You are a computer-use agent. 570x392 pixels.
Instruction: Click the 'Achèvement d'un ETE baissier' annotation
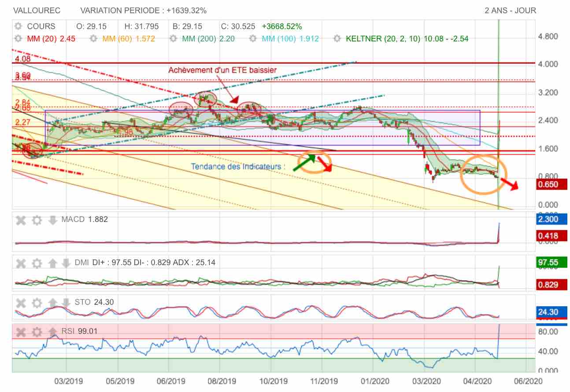(x=222, y=70)
